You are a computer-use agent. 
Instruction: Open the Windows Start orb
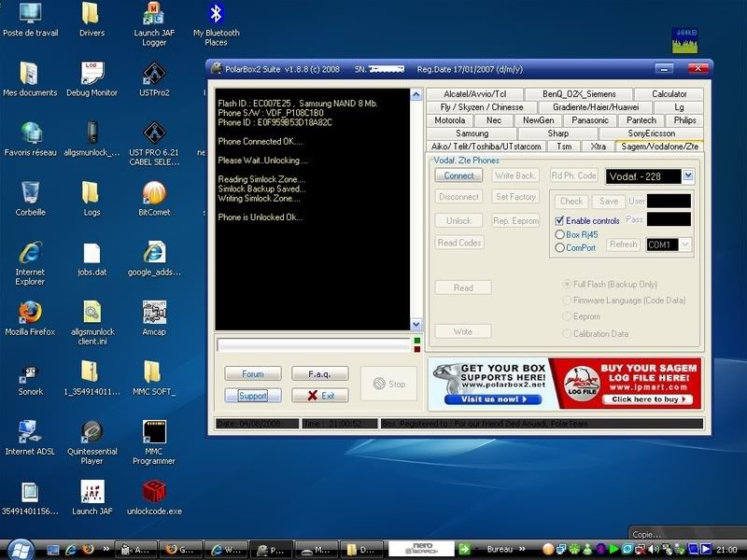tap(21, 550)
